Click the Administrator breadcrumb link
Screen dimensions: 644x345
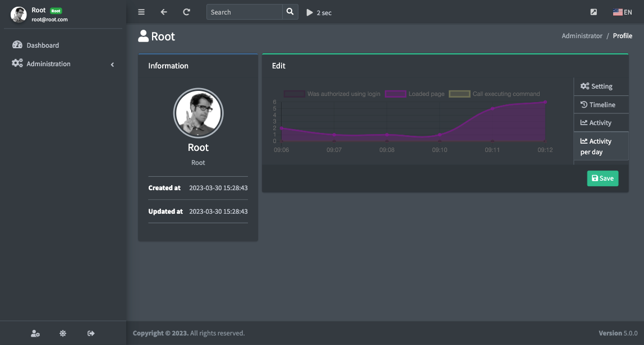(582, 36)
